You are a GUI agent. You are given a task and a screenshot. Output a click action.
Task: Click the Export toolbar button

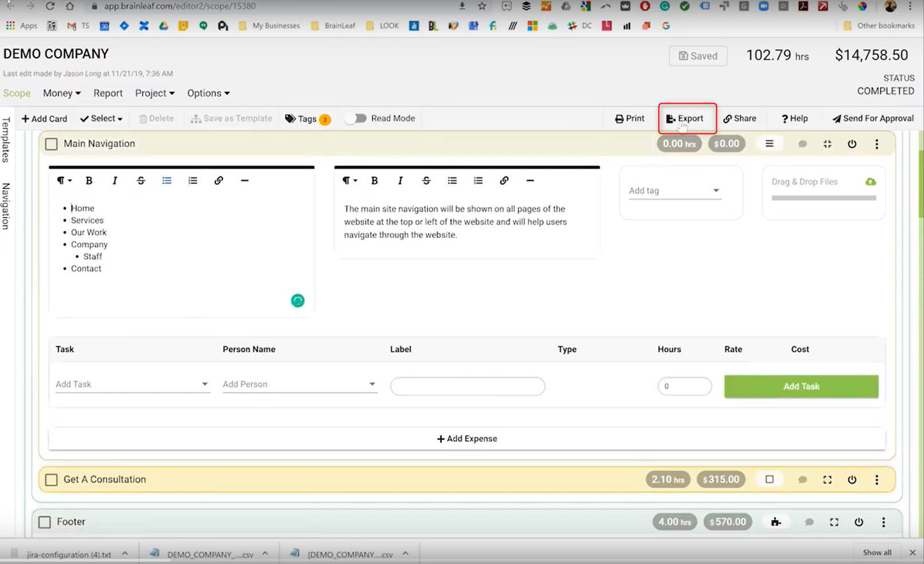point(685,119)
